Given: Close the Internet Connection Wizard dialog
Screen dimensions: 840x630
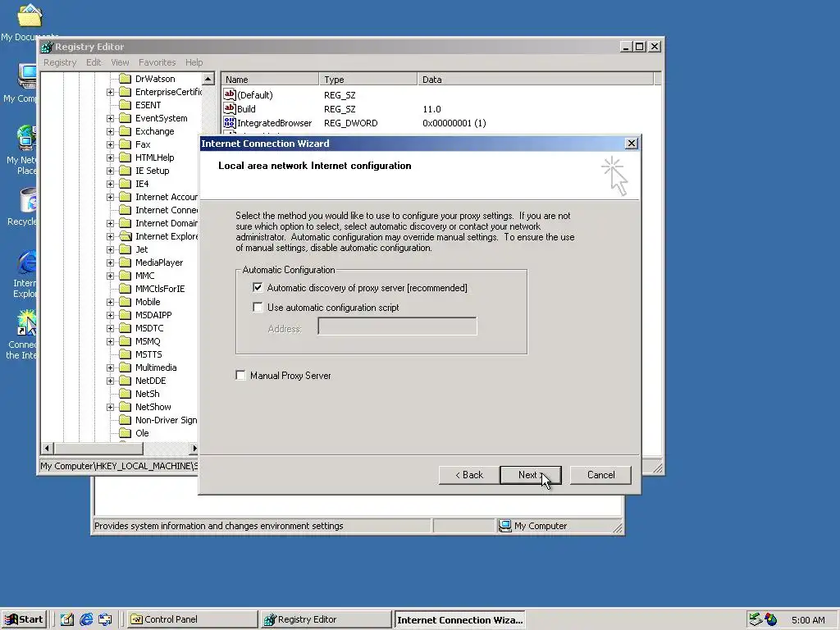Looking at the screenshot, I should (x=632, y=143).
